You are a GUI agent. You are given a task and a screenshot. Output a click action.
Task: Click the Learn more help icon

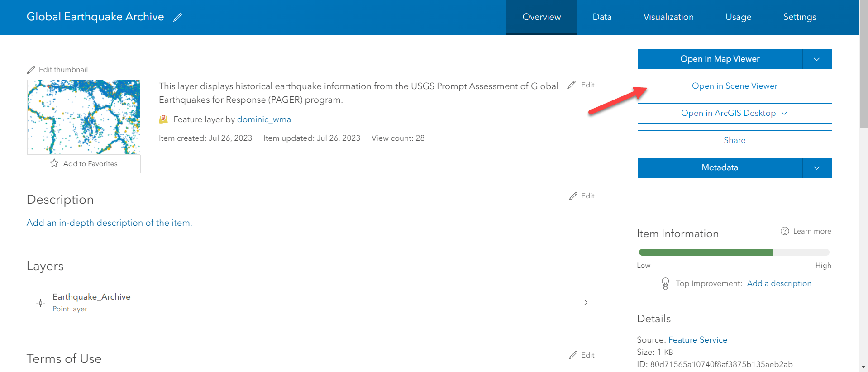click(x=785, y=231)
